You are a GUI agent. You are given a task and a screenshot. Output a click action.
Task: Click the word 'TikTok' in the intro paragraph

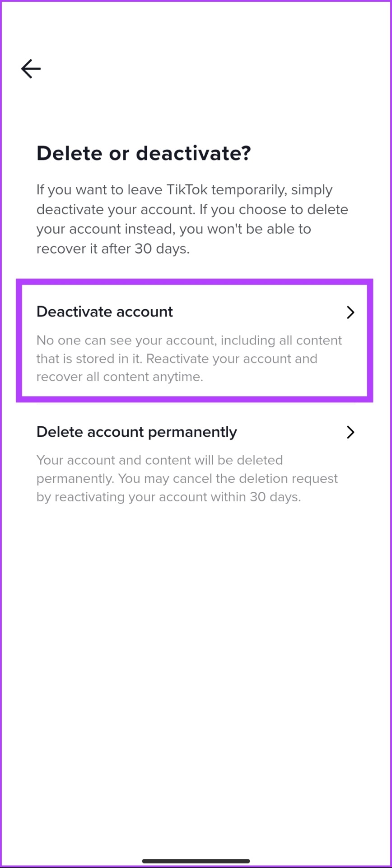pyautogui.click(x=187, y=189)
